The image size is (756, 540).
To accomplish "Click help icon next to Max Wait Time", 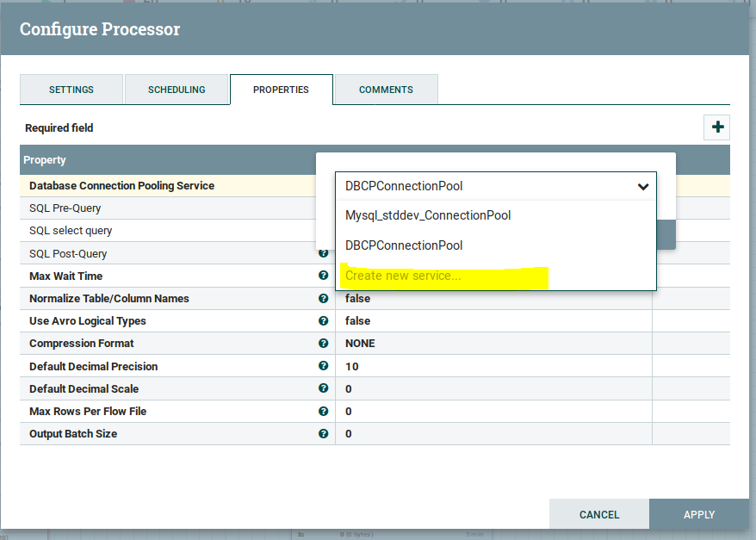I will point(324,276).
